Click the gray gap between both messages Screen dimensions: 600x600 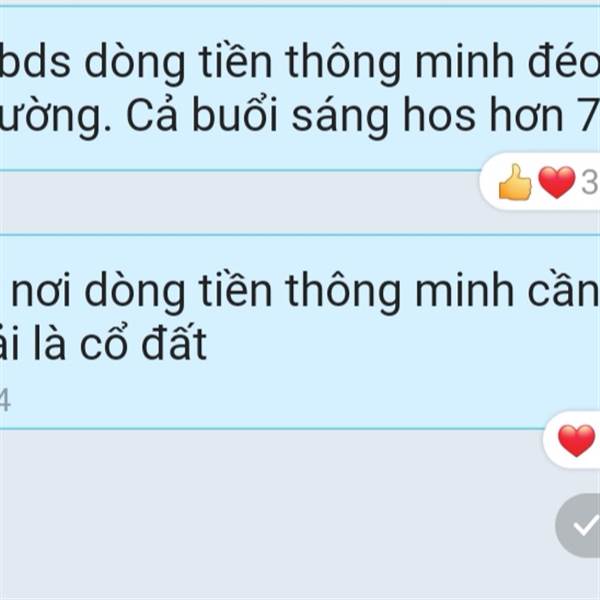pyautogui.click(x=237, y=202)
